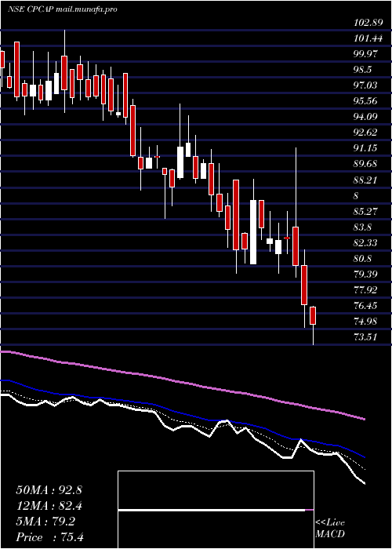Click the NSE CPCAP mail.munafa.pro title text
This screenshot has height=549, width=392.
click(62, 9)
